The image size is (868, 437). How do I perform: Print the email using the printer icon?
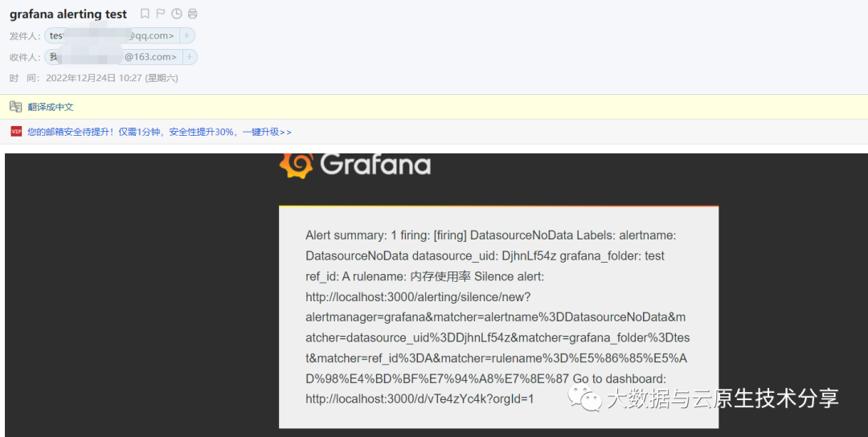[x=193, y=14]
